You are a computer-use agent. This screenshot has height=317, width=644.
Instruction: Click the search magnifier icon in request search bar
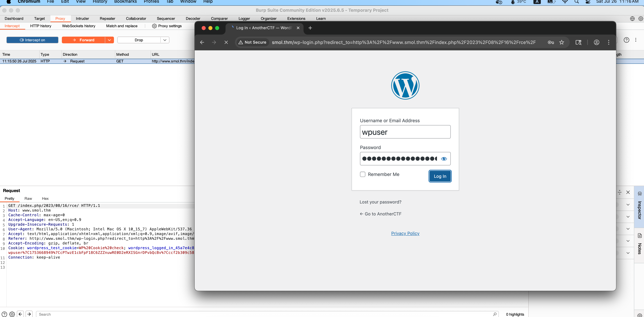[x=494, y=314]
